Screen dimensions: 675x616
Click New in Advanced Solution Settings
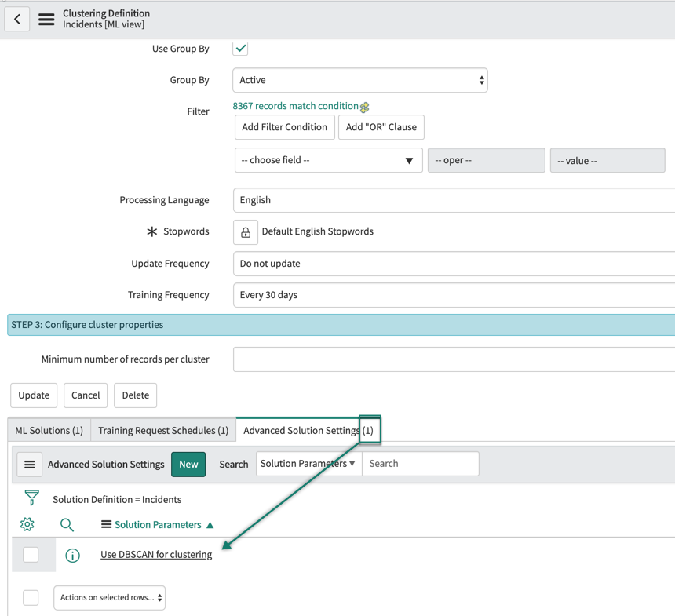[188, 465]
